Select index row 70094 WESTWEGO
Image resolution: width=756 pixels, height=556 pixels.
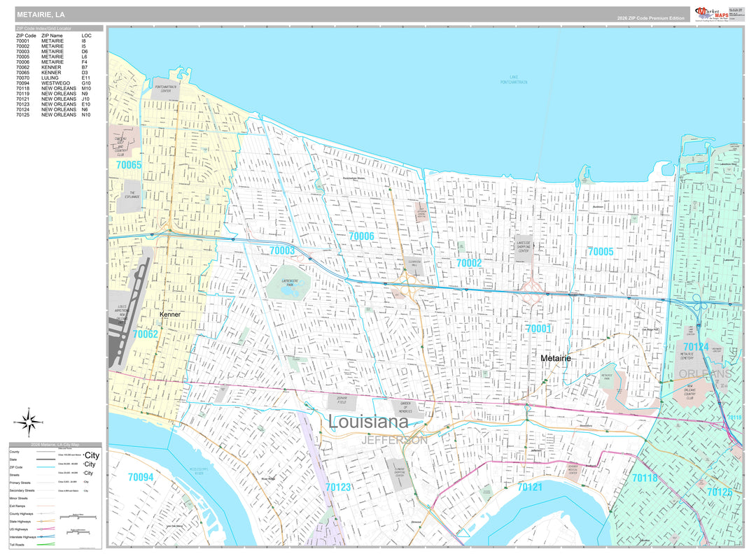53,83
